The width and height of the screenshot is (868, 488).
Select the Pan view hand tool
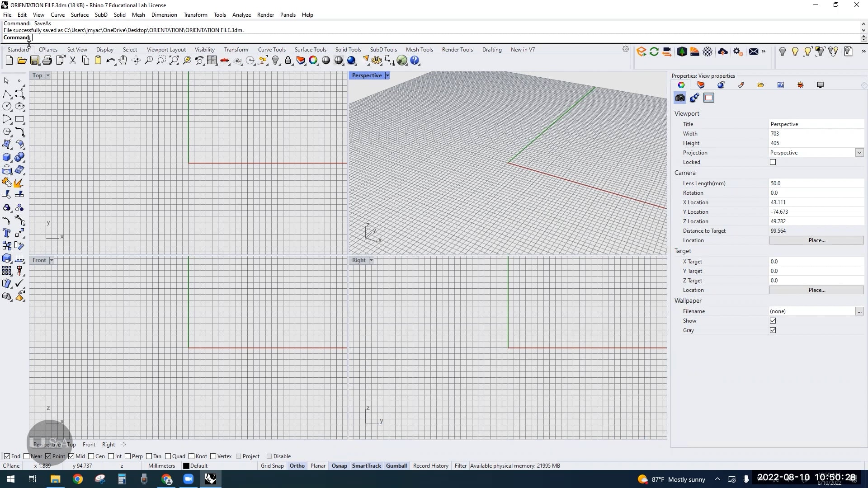(x=123, y=61)
